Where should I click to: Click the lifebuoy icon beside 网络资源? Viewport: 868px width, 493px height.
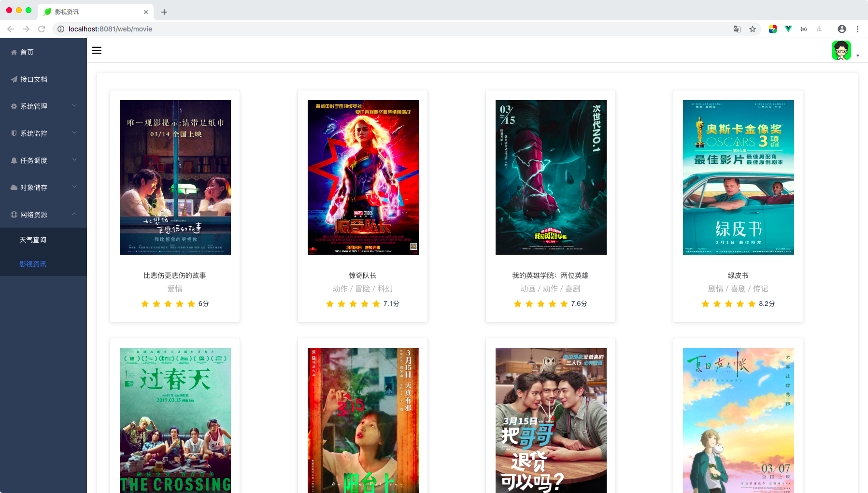coord(14,215)
